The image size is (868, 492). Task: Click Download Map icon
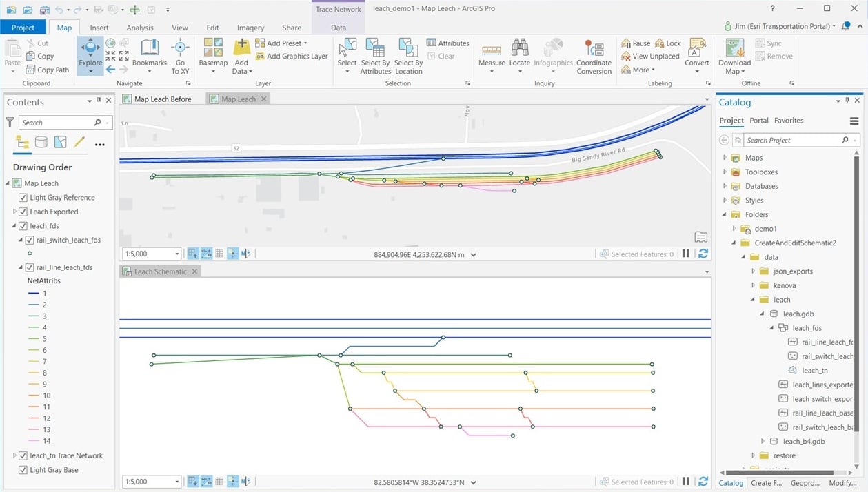pos(734,48)
